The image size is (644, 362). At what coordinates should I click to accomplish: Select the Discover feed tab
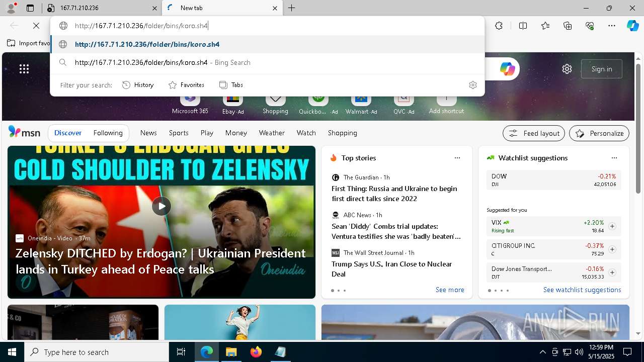(x=68, y=133)
